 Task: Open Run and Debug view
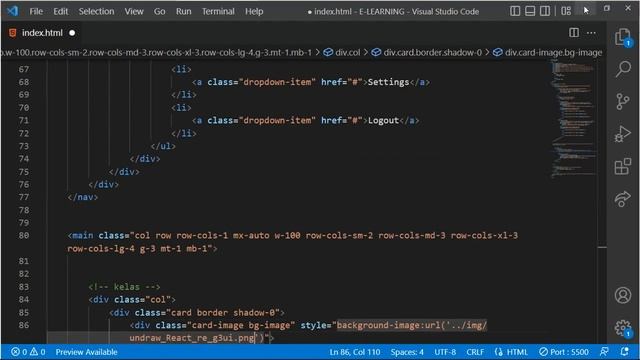pyautogui.click(x=623, y=134)
